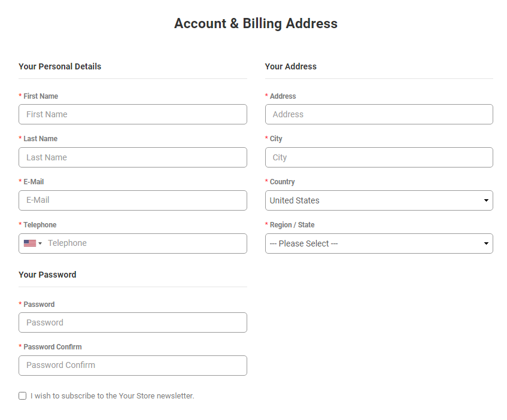Click the Password Confirm input field
The image size is (507, 420).
[132, 366]
